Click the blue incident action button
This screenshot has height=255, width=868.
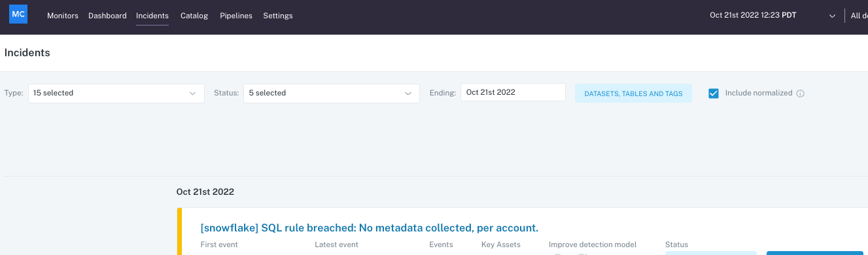(815, 253)
